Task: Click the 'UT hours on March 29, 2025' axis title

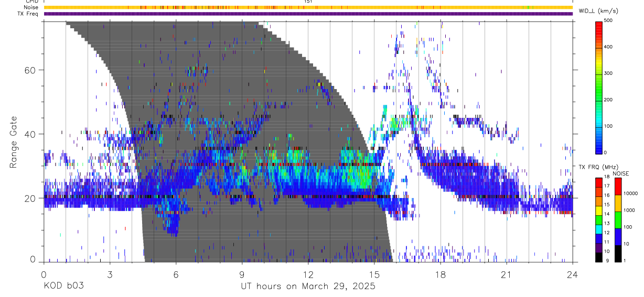Action: pos(308,287)
